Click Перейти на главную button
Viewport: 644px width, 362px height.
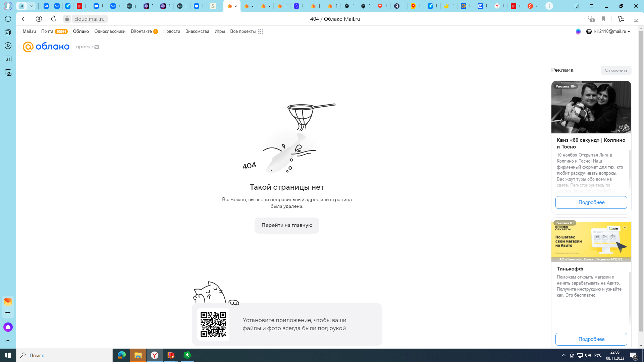point(287,225)
